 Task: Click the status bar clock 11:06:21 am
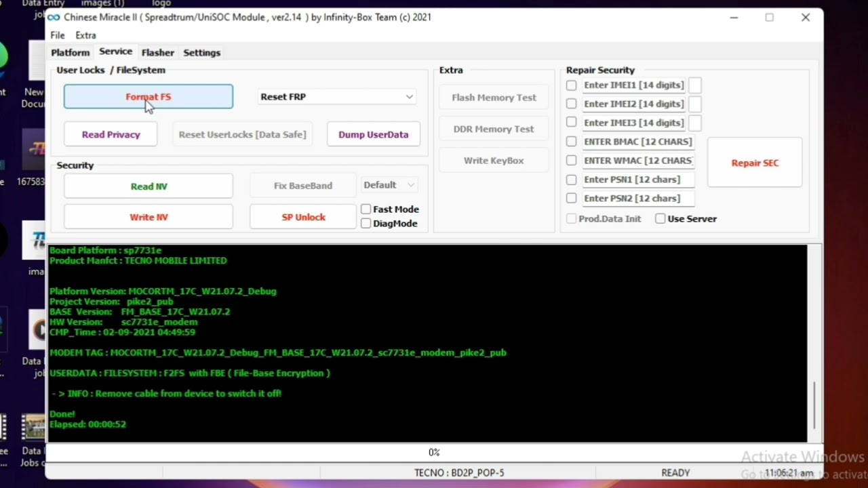coord(789,472)
